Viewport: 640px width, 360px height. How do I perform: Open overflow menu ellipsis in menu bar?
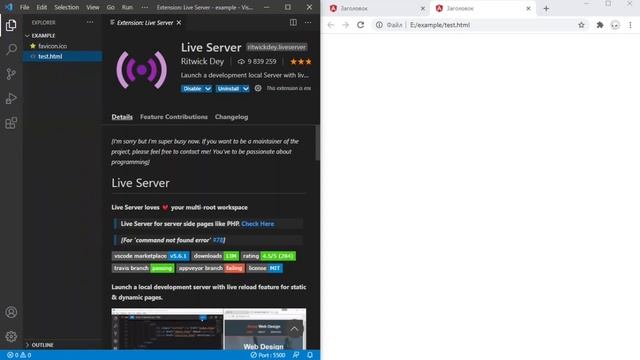pos(144,7)
